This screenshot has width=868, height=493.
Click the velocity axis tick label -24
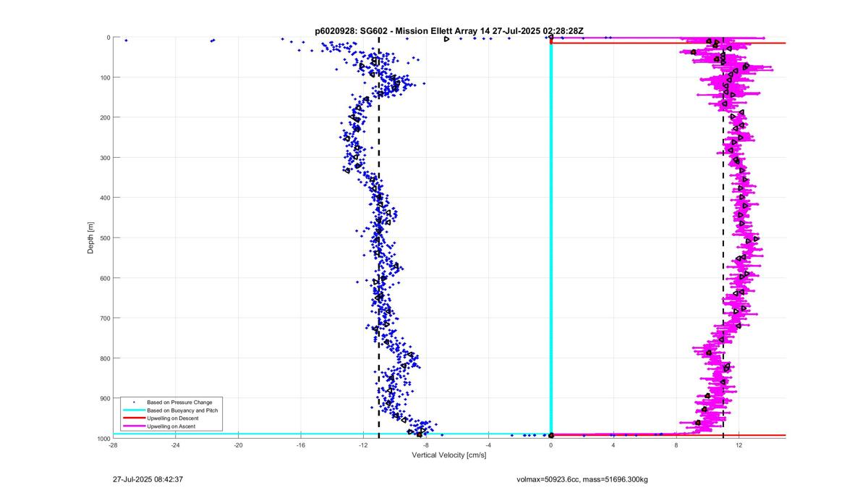click(x=176, y=446)
